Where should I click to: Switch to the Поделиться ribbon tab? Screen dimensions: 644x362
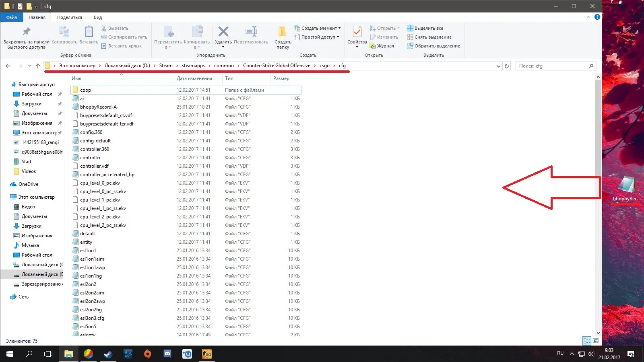70,17
